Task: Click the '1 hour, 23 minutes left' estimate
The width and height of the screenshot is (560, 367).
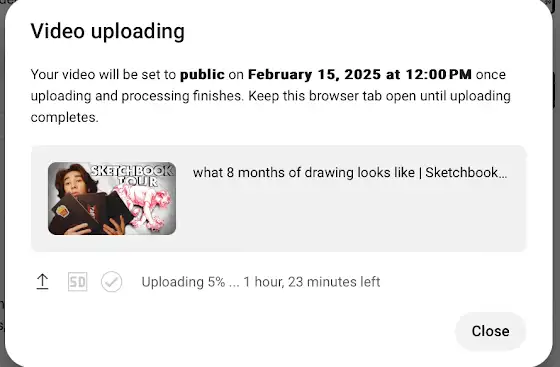Action: click(x=312, y=282)
